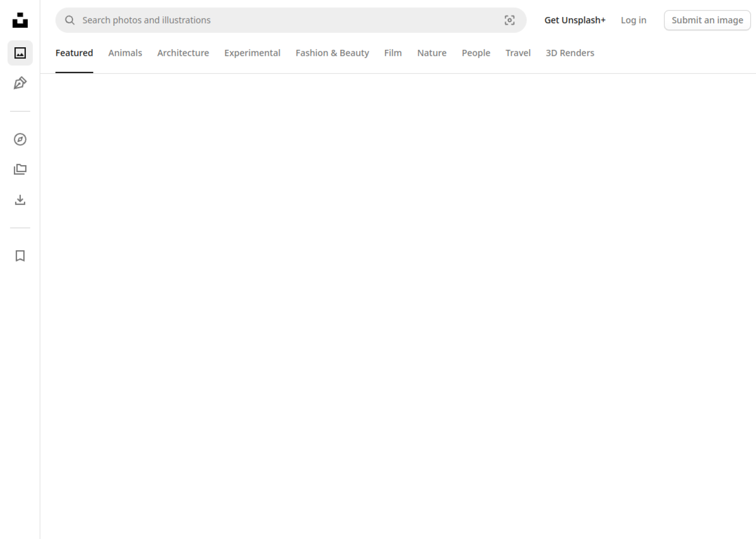756x539 pixels.
Task: Click the magnifier search icon
Action: 70,20
